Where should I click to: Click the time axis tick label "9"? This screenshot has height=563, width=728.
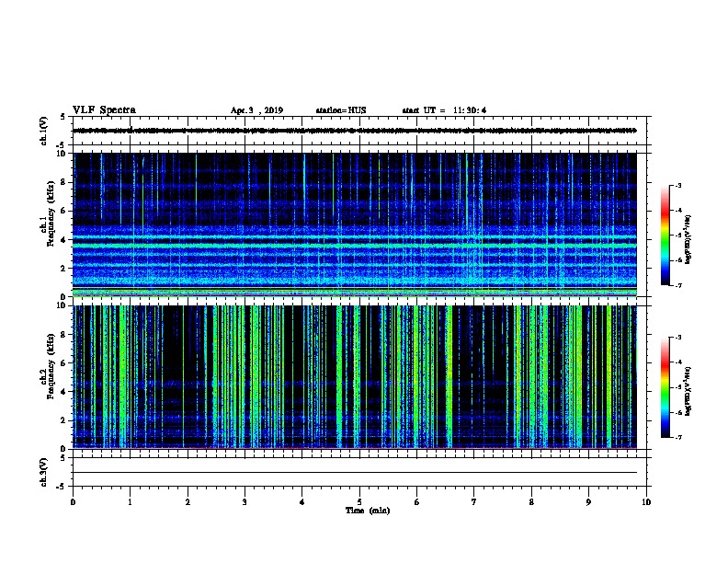pyautogui.click(x=588, y=502)
